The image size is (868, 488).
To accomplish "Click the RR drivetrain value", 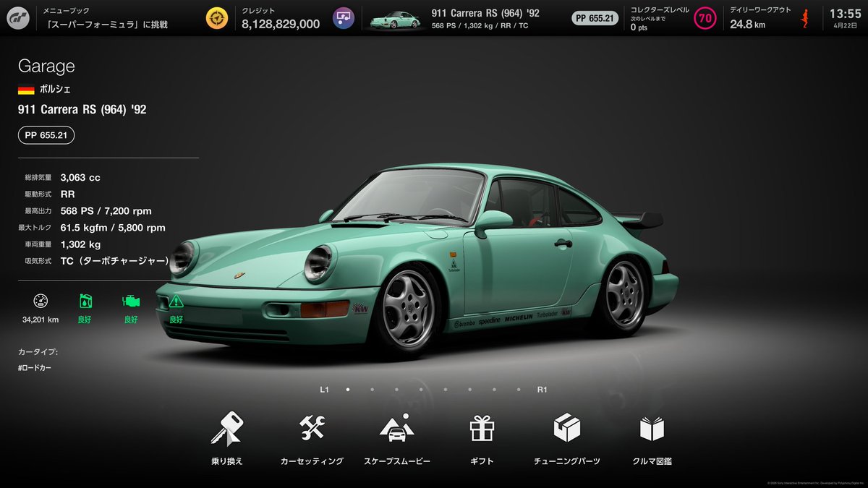I will point(68,194).
